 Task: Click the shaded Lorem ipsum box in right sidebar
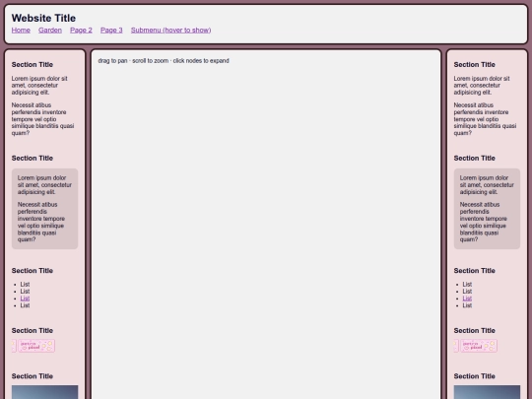coord(487,209)
